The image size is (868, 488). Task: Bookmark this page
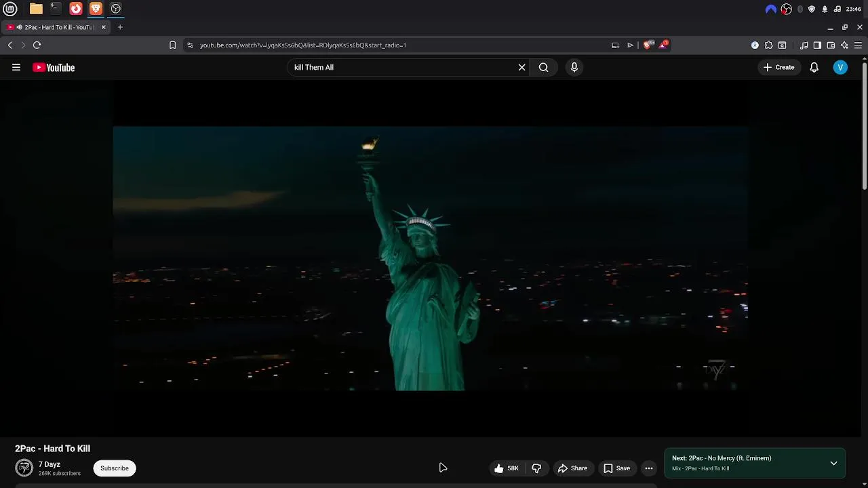point(172,45)
